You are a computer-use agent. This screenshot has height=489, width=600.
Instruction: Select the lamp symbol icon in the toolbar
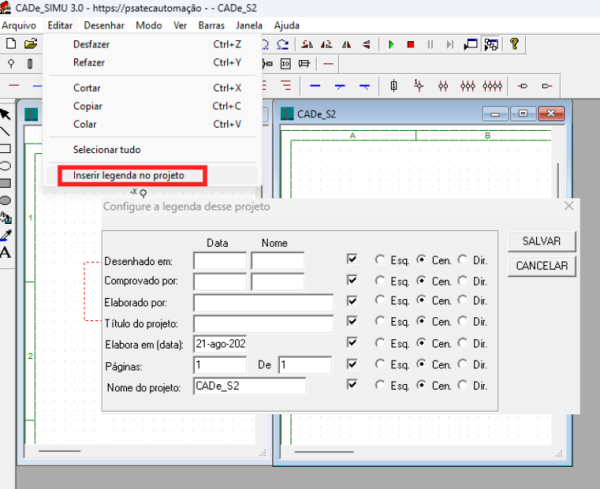pos(11,64)
